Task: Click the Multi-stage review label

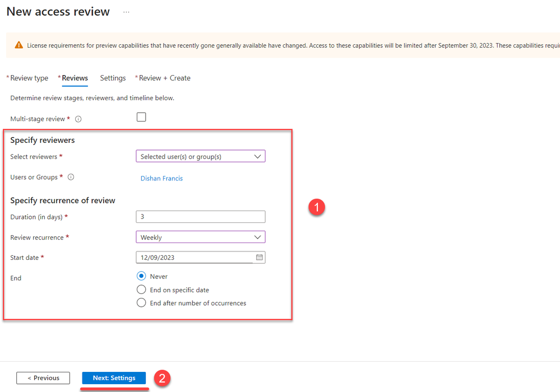Action: 38,119
